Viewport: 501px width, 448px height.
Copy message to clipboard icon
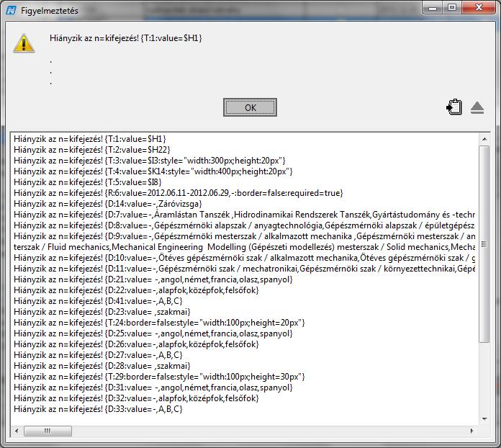[x=454, y=107]
